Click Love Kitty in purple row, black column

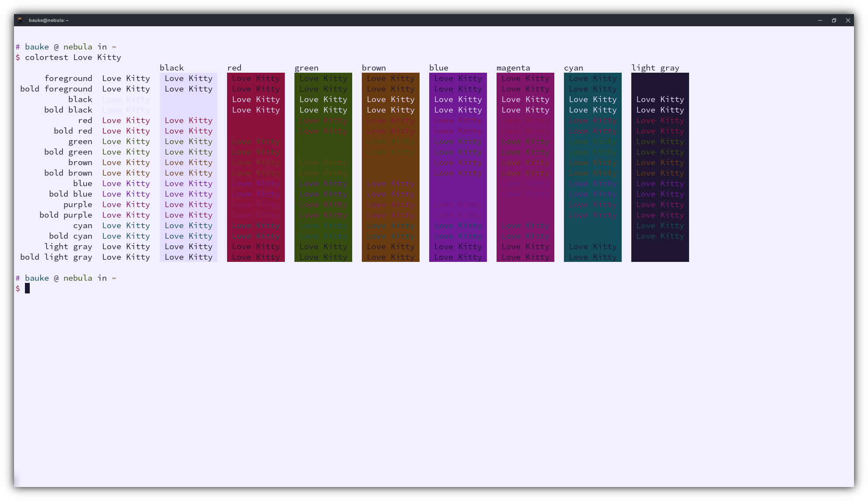pos(189,205)
